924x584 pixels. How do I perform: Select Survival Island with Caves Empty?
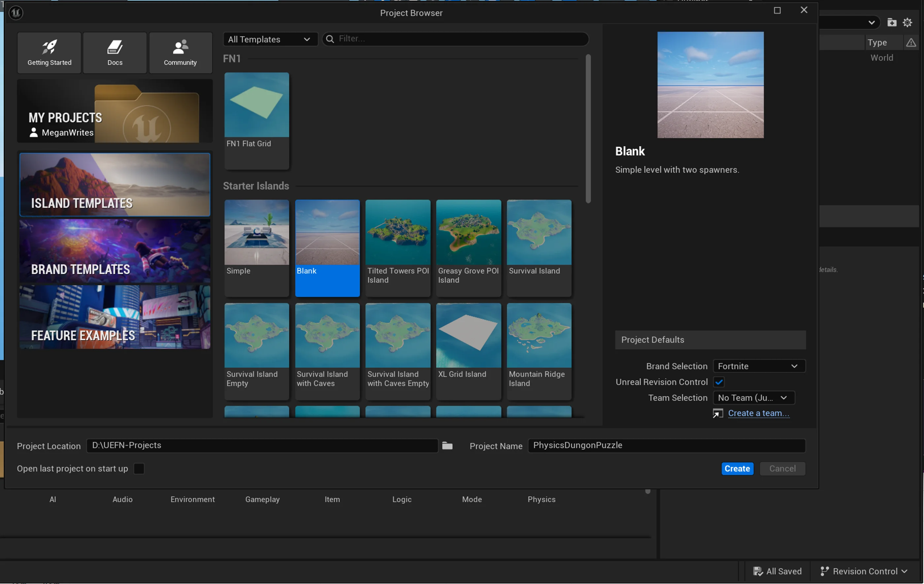pyautogui.click(x=398, y=351)
